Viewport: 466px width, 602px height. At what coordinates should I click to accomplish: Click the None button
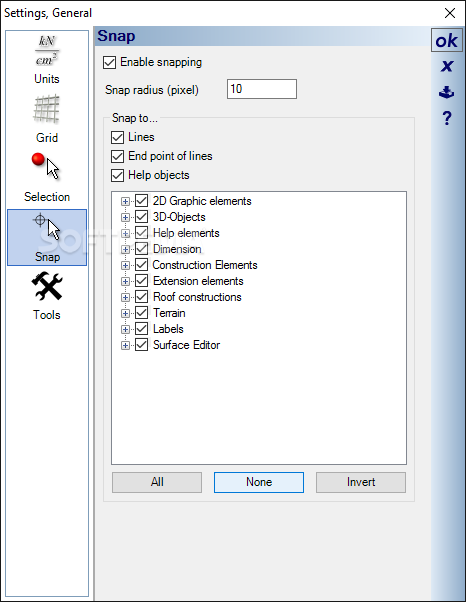[x=259, y=482]
